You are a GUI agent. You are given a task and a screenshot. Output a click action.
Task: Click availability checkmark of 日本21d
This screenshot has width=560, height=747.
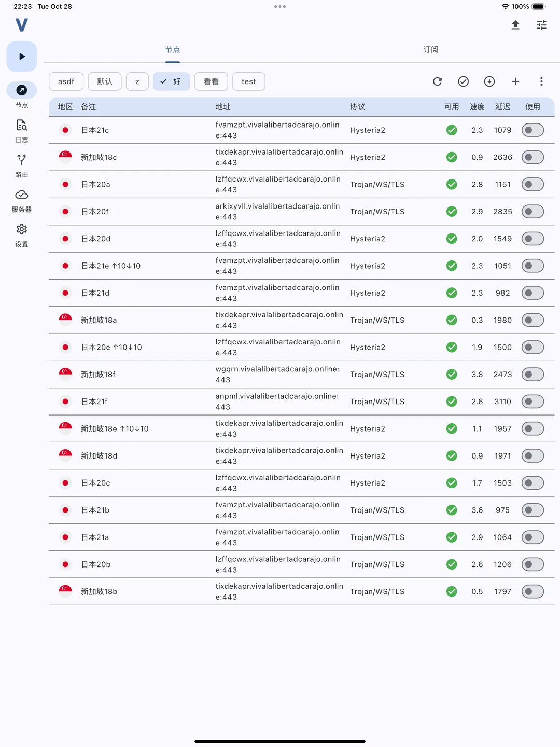pos(452,293)
